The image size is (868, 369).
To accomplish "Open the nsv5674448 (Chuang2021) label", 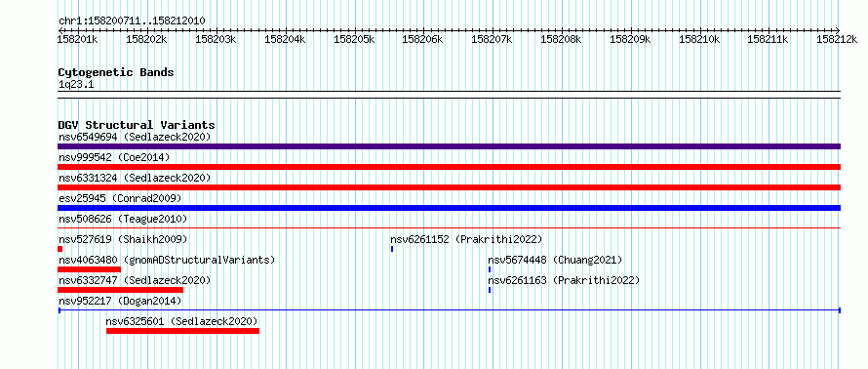I will pyautogui.click(x=555, y=260).
